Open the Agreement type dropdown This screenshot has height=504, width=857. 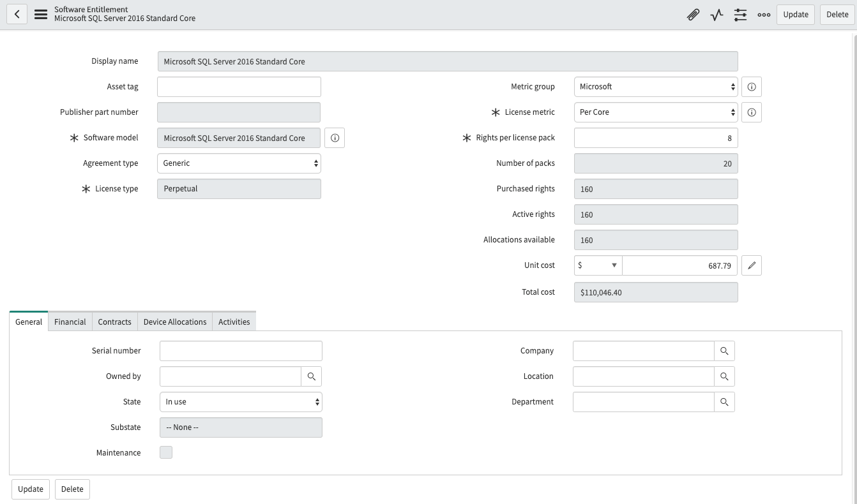click(x=239, y=163)
